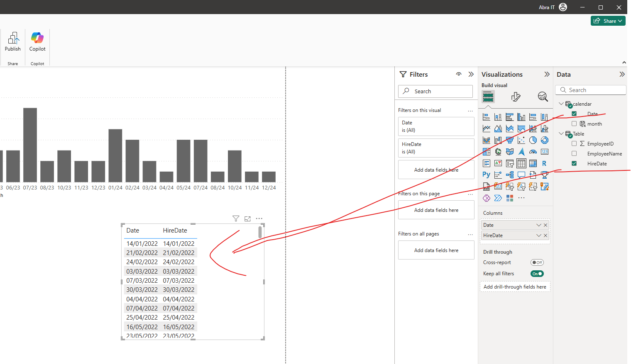The image size is (631, 364).
Task: Choose the Python visual icon
Action: (x=487, y=175)
